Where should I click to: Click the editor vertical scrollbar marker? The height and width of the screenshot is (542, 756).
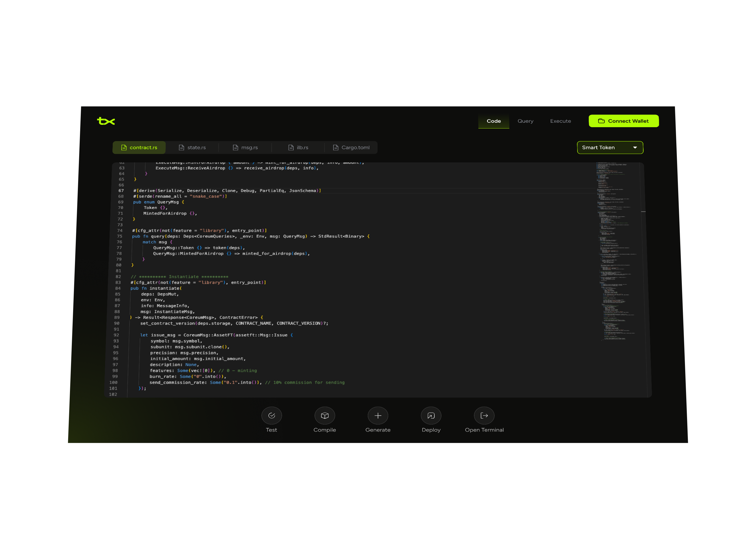(x=643, y=211)
